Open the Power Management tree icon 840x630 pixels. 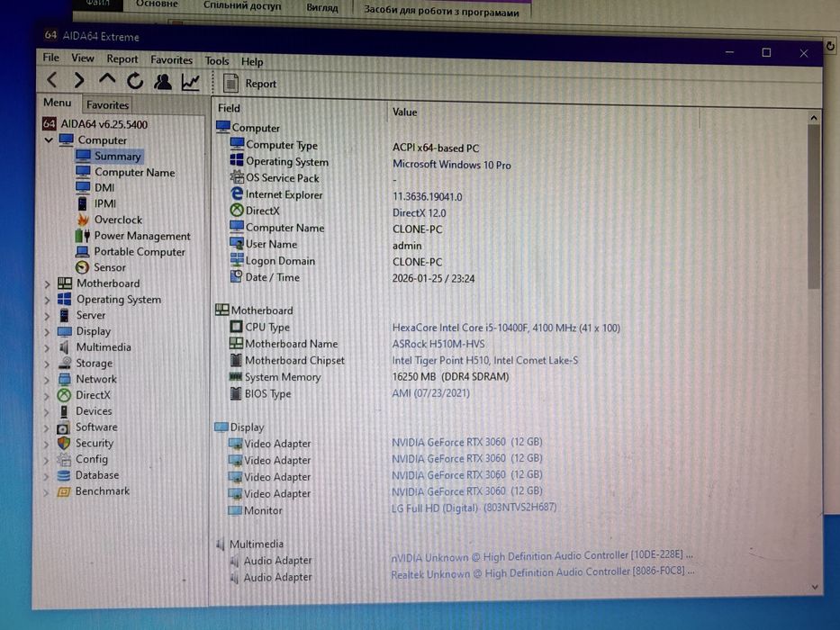coord(82,235)
